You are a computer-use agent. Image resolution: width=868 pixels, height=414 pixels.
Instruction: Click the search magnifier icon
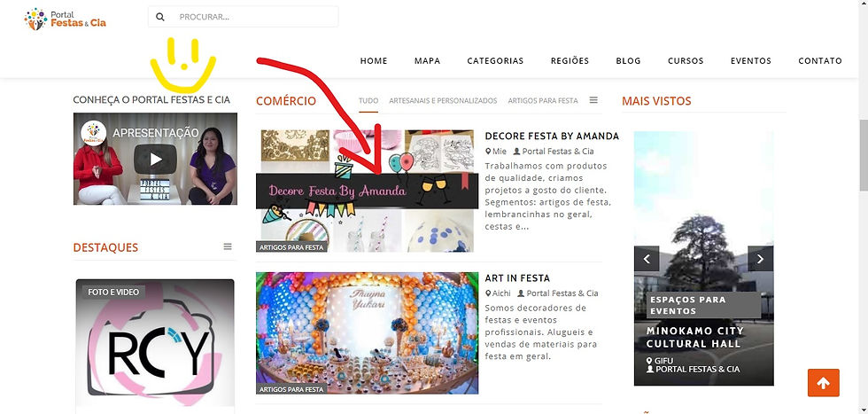click(160, 17)
